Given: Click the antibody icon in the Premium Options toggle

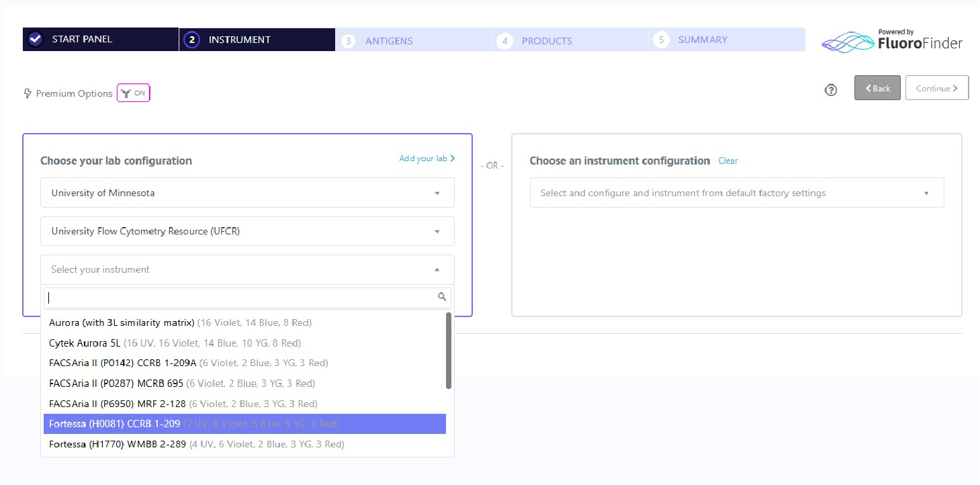Looking at the screenshot, I should 128,93.
